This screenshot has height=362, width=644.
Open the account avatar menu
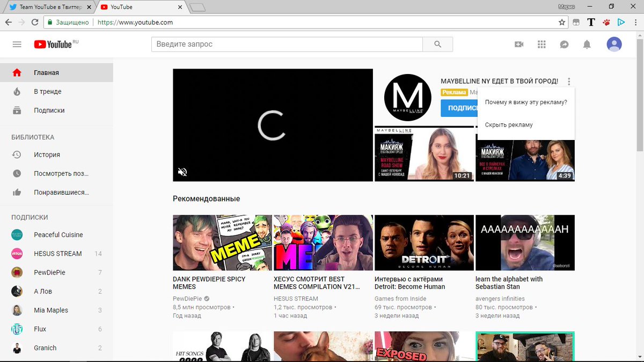click(x=614, y=45)
